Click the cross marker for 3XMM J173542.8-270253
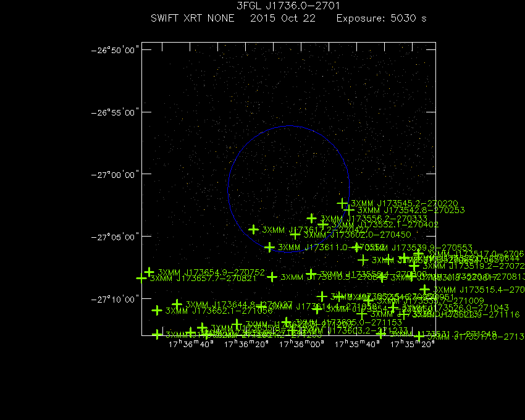The width and height of the screenshot is (525, 420). 349,210
